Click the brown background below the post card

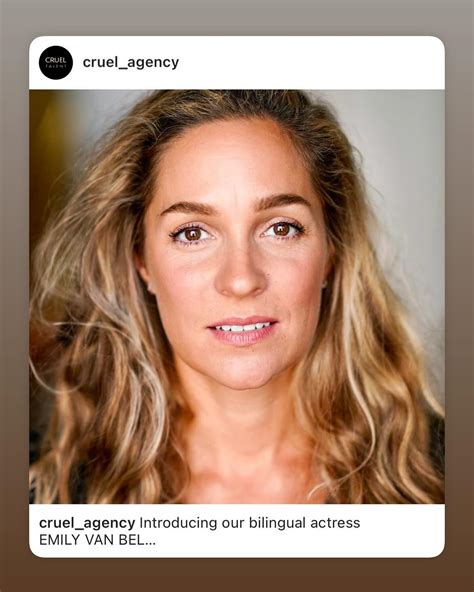point(237,575)
